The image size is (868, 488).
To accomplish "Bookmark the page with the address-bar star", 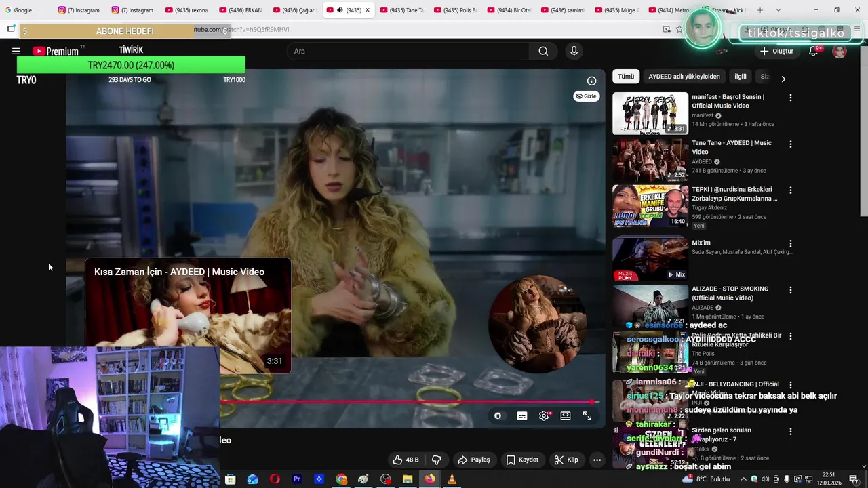I will [x=679, y=29].
